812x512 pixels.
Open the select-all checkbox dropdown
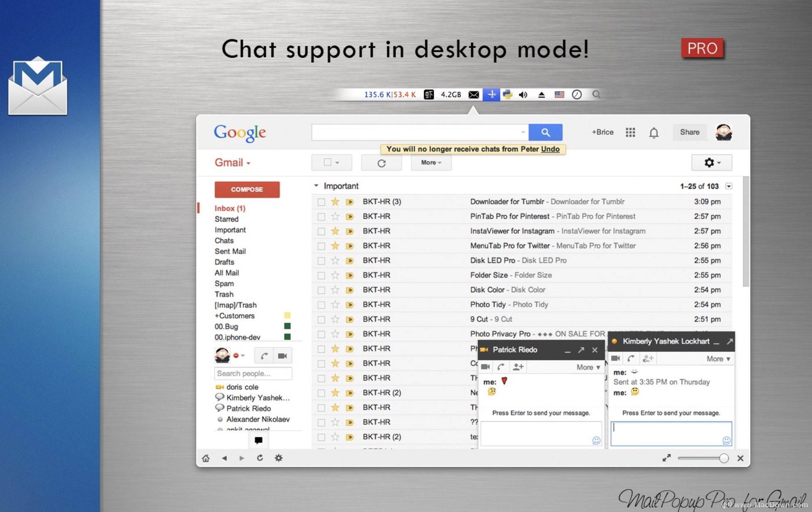tap(331, 163)
